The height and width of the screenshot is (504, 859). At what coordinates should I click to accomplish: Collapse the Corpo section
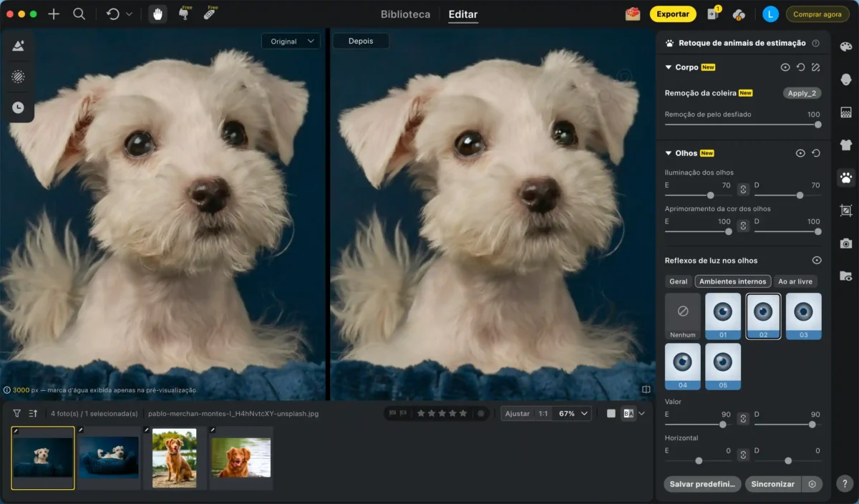tap(668, 67)
